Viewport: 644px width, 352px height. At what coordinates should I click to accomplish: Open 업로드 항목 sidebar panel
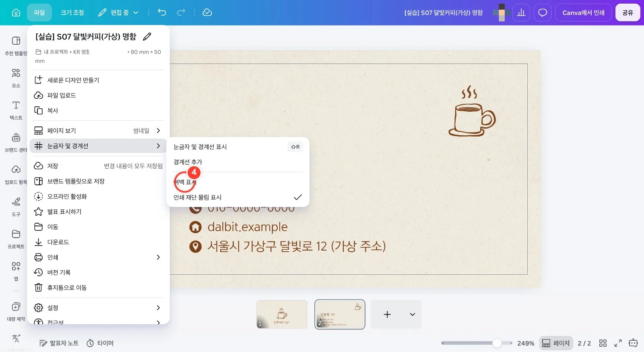pyautogui.click(x=16, y=174)
